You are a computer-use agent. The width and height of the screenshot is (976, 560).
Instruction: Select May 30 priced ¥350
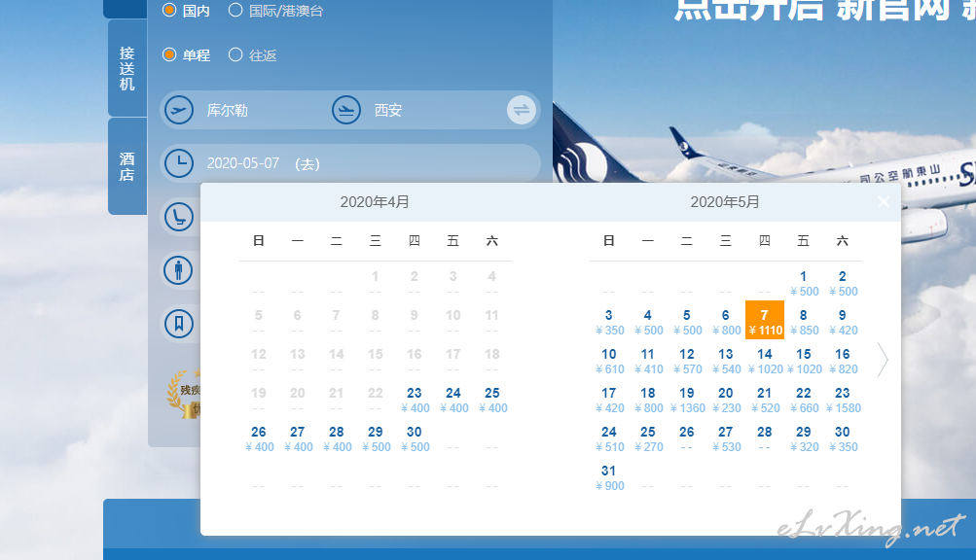[843, 438]
